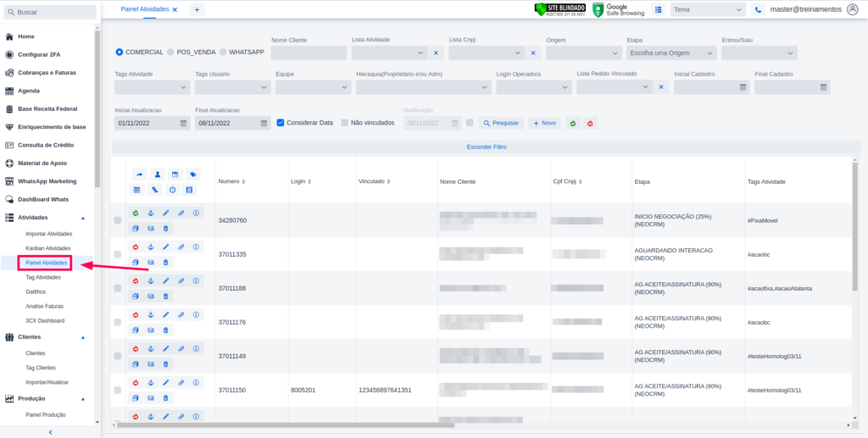This screenshot has height=438, width=868.
Task: Enable the Não vinculados checkbox
Action: pos(345,123)
